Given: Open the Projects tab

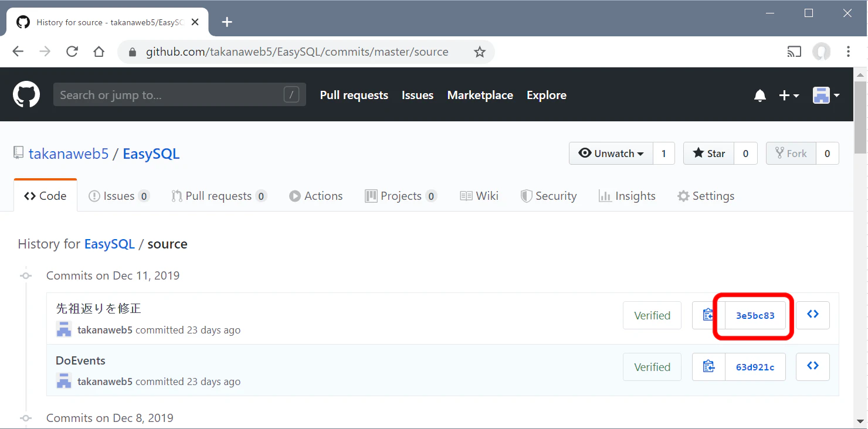Looking at the screenshot, I should point(401,196).
